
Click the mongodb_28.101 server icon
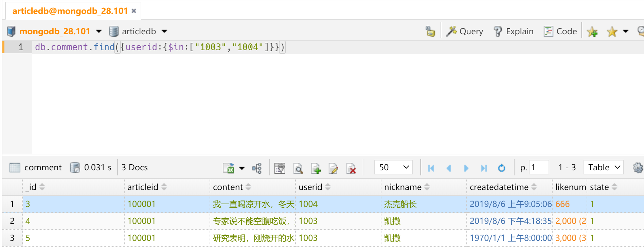tap(11, 31)
